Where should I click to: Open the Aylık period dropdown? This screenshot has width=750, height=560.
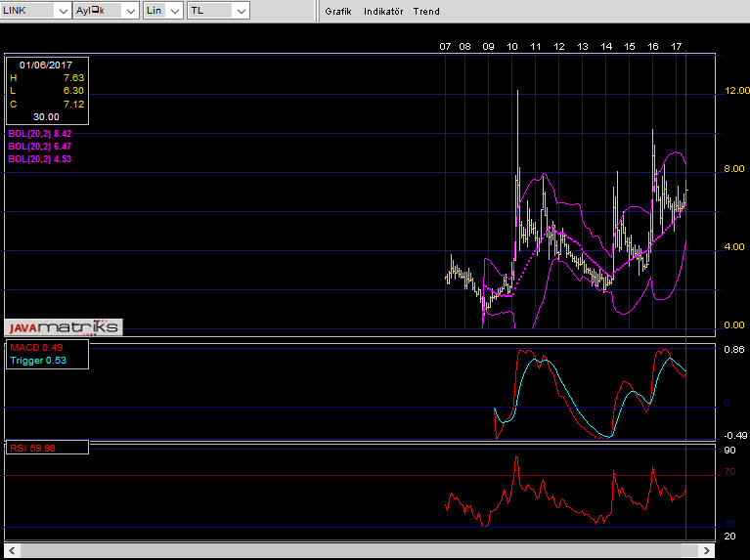(x=107, y=11)
